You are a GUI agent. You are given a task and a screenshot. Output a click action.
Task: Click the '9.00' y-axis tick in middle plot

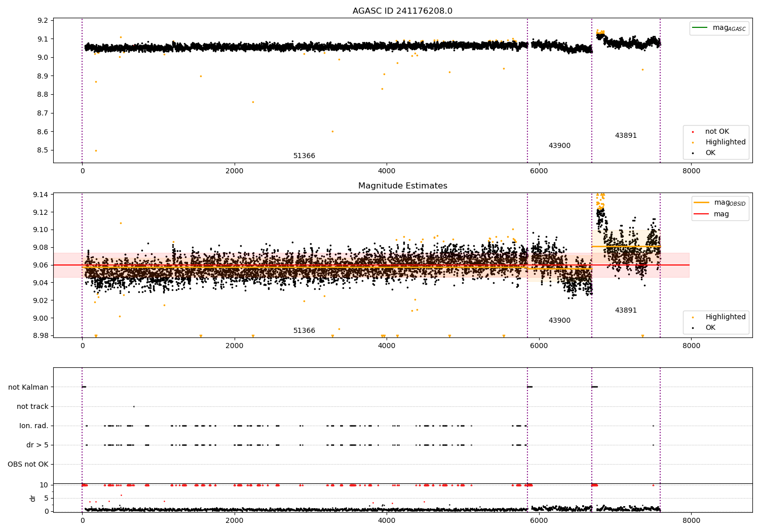pos(41,319)
